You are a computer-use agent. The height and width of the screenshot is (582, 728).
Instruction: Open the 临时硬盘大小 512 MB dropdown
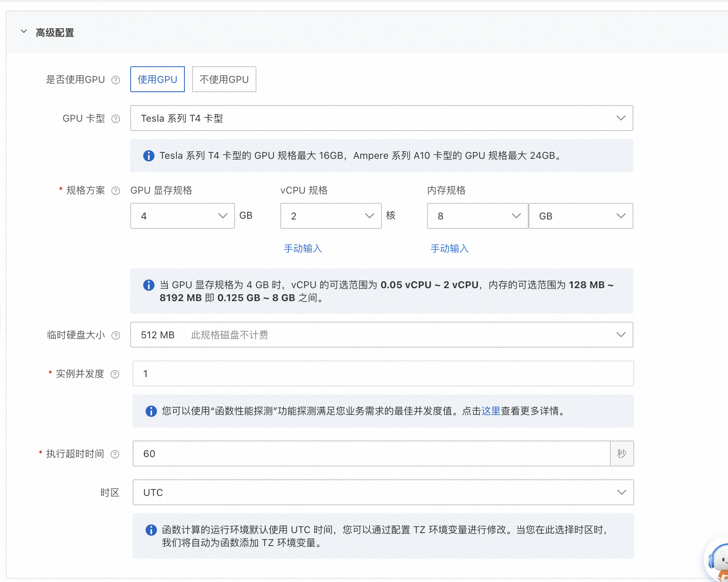tap(381, 335)
